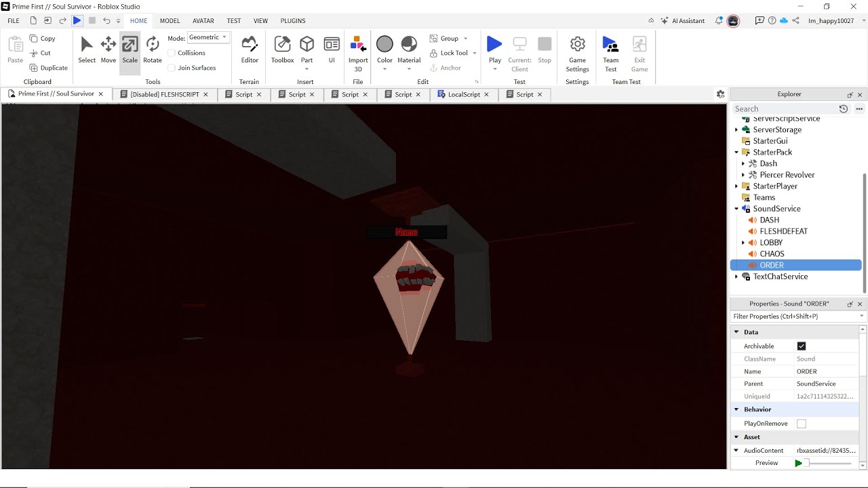
Task: Collapse the SoundService tree node
Action: [x=736, y=209]
